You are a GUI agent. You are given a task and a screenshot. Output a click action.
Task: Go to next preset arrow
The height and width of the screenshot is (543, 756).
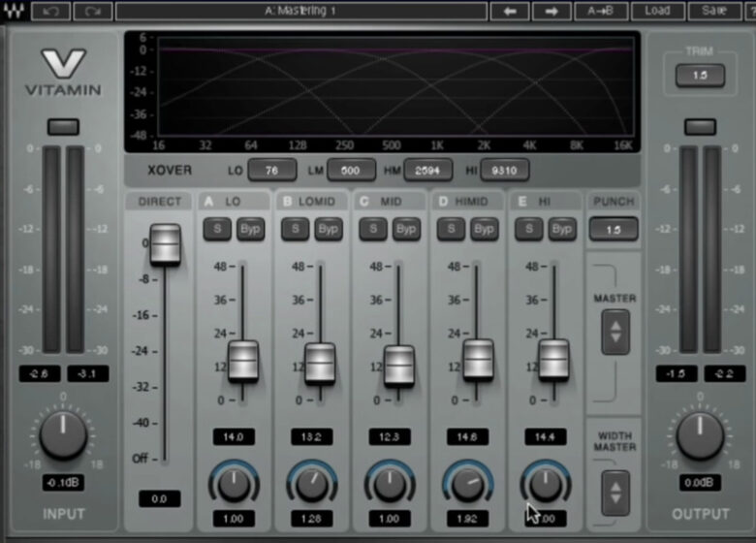[x=551, y=11]
